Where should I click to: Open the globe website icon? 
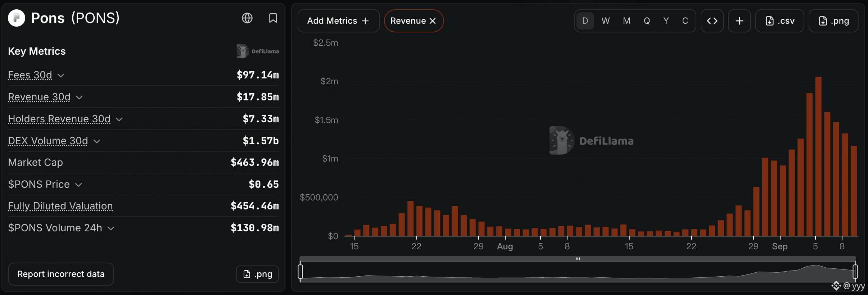(247, 18)
